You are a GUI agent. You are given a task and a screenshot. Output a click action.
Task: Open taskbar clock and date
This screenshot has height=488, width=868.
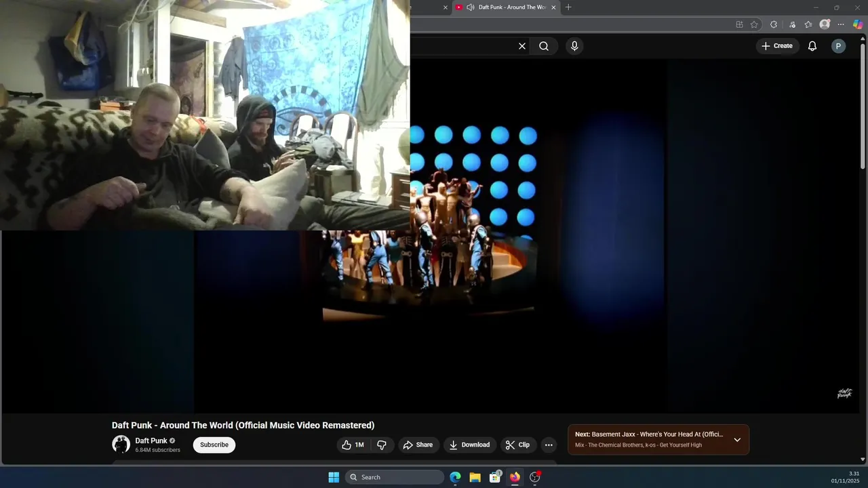[845, 477]
